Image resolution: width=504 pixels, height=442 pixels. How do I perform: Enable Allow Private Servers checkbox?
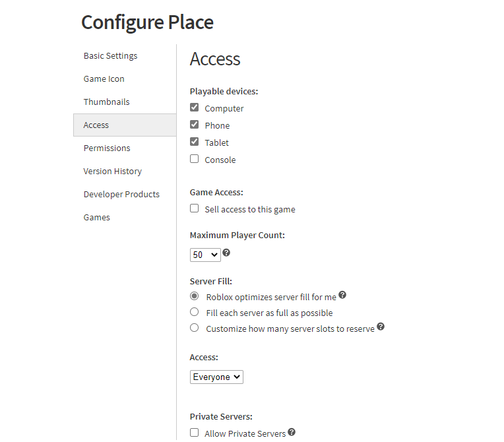click(x=194, y=433)
